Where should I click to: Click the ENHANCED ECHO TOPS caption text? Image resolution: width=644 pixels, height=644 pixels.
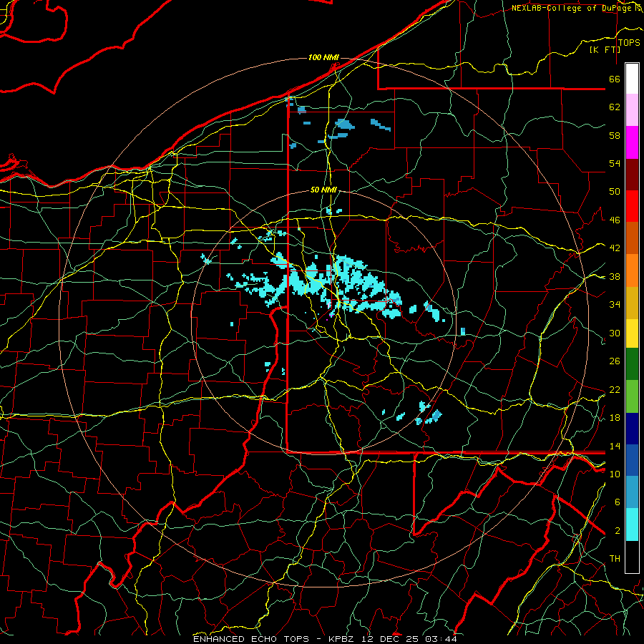coord(251,639)
